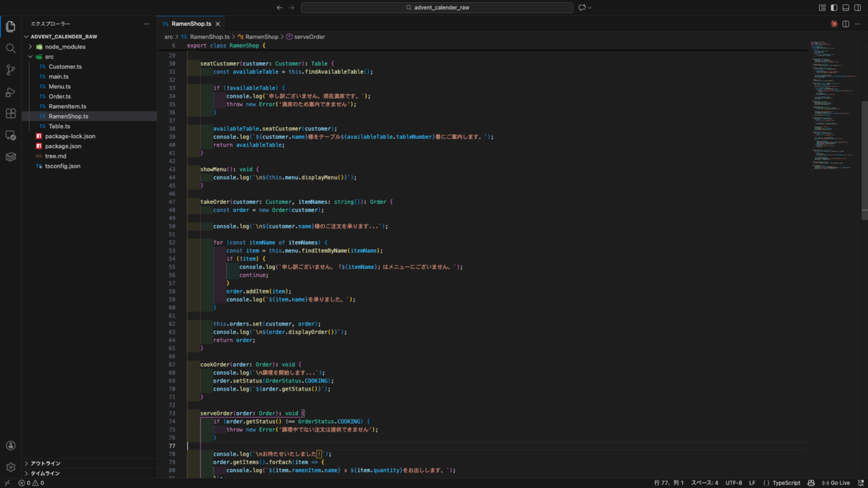The width and height of the screenshot is (868, 488).
Task: Click the serveOrder method in the breadcrumb
Action: (305, 36)
